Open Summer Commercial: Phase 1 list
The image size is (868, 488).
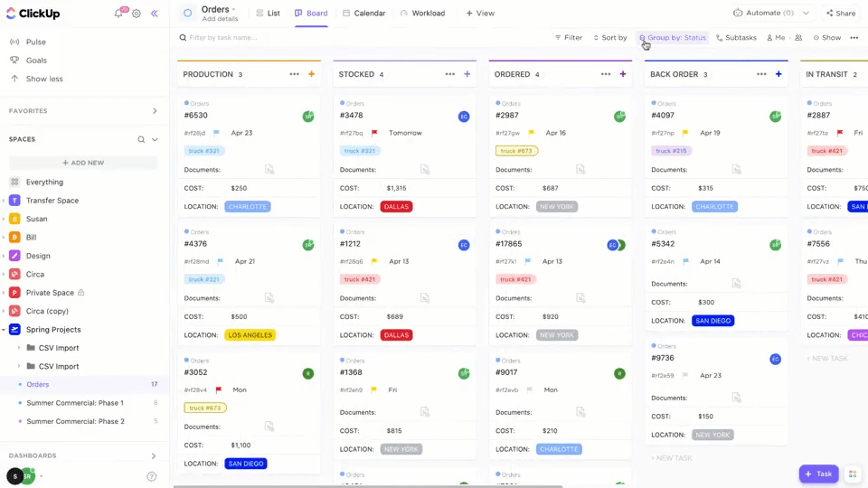(75, 403)
